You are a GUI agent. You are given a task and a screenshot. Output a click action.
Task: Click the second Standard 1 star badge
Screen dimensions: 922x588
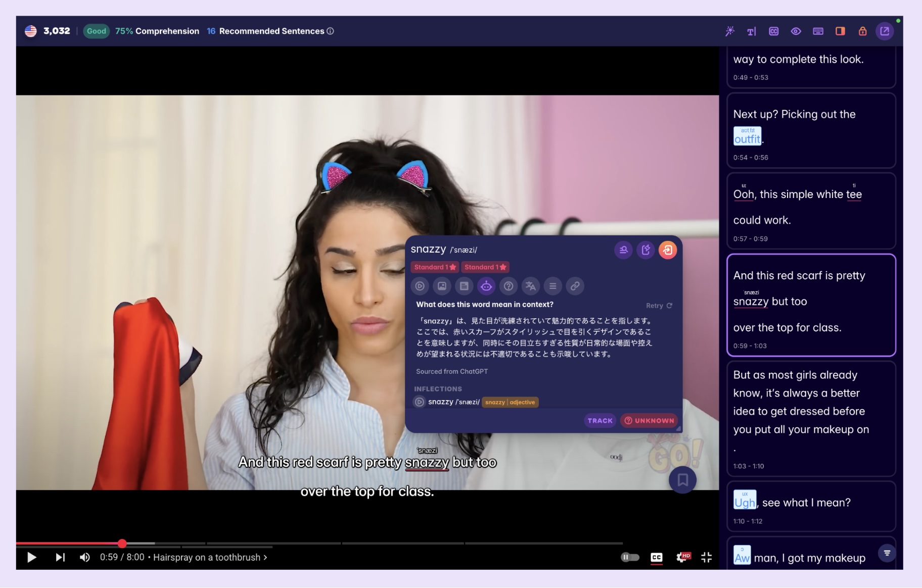tap(485, 267)
